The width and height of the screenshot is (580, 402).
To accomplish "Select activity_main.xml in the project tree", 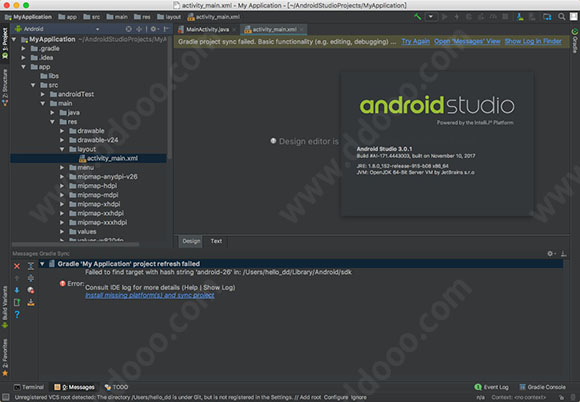I will (x=89, y=158).
